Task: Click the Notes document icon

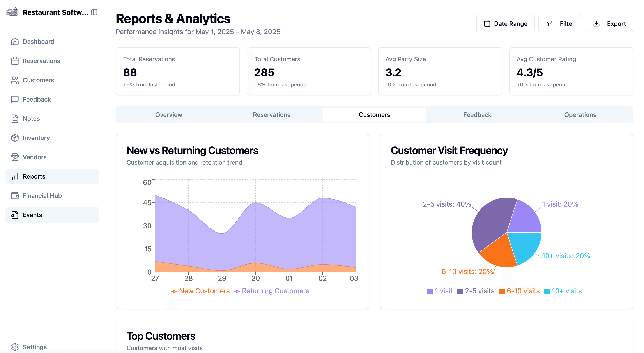Action: pyautogui.click(x=15, y=118)
